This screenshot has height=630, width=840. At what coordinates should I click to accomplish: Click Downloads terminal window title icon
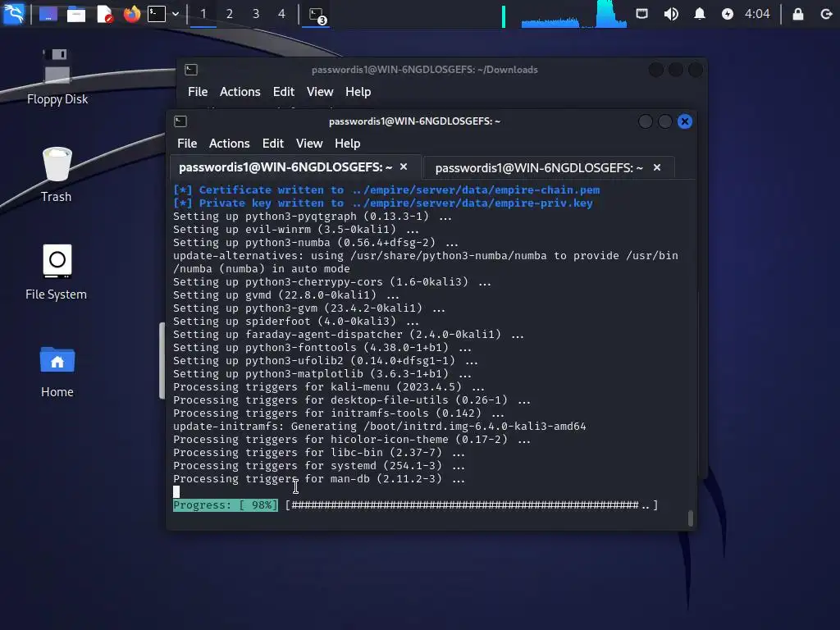[191, 70]
